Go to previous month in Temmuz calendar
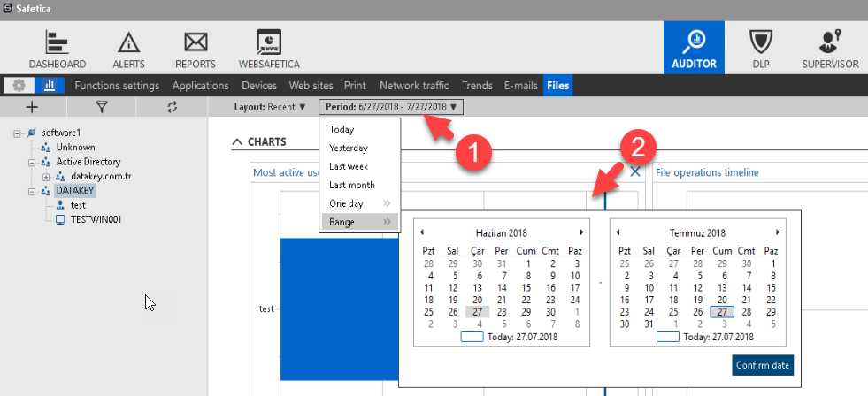Image resolution: width=868 pixels, height=396 pixels. pos(618,232)
